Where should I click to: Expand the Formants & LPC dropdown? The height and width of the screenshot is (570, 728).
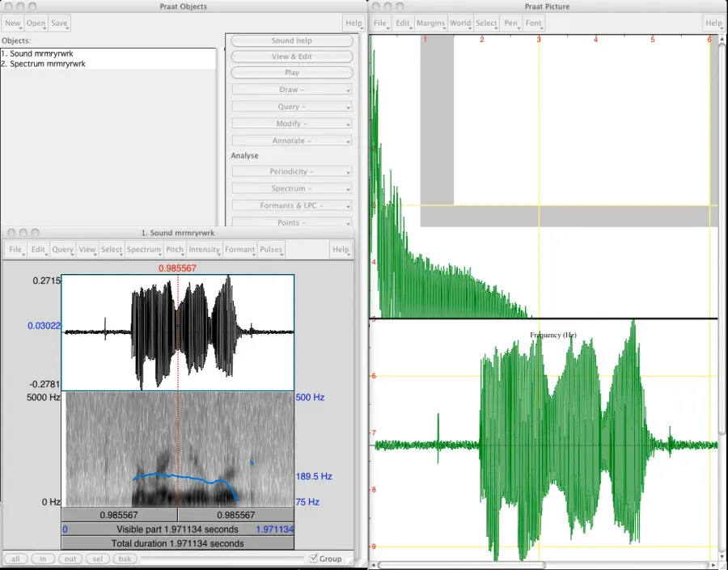click(x=291, y=205)
